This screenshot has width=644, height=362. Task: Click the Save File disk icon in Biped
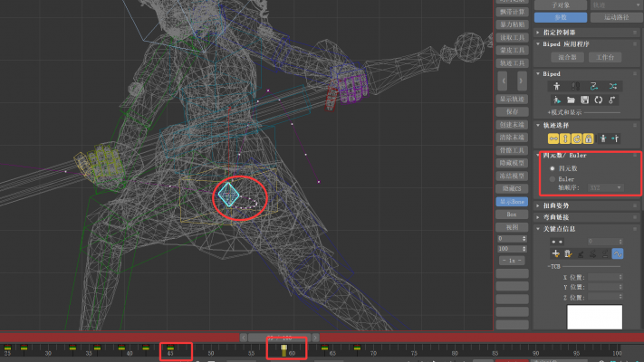pos(584,99)
